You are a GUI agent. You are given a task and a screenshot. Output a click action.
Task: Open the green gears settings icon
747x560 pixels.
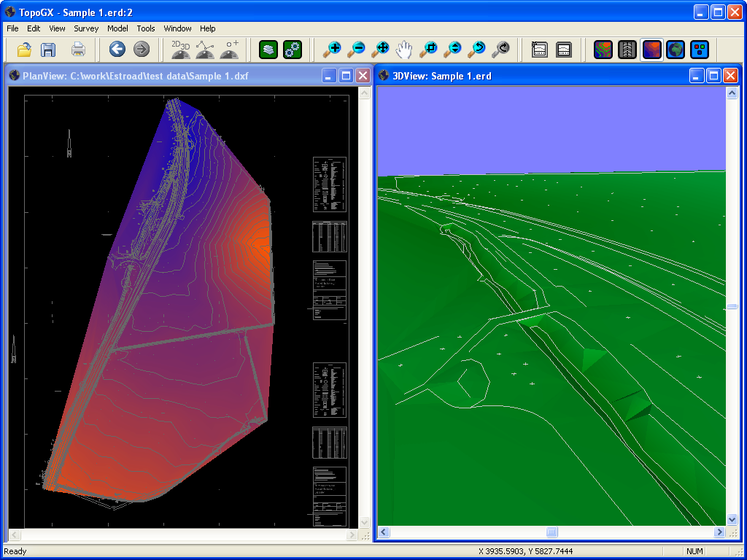pyautogui.click(x=293, y=49)
